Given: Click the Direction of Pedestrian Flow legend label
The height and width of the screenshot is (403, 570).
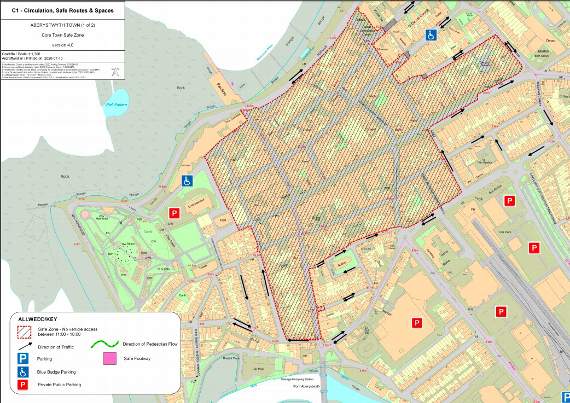Looking at the screenshot, I should (150, 344).
